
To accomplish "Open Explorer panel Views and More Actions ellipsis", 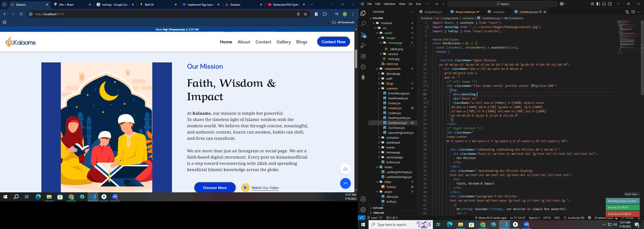I will click(412, 12).
